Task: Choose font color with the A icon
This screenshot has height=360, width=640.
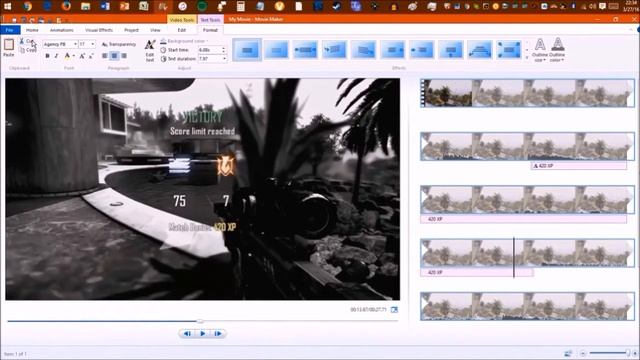Action: click(x=67, y=56)
